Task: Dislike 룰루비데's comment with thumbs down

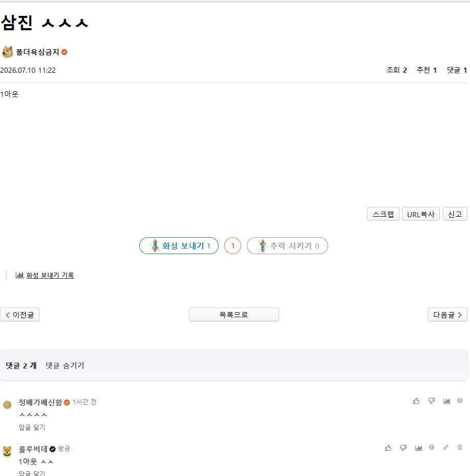Action: (403, 448)
